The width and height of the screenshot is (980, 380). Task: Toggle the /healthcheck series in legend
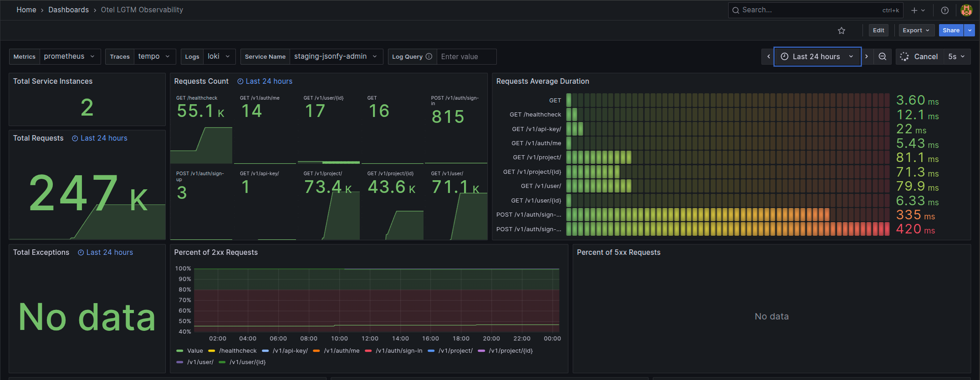pyautogui.click(x=237, y=351)
